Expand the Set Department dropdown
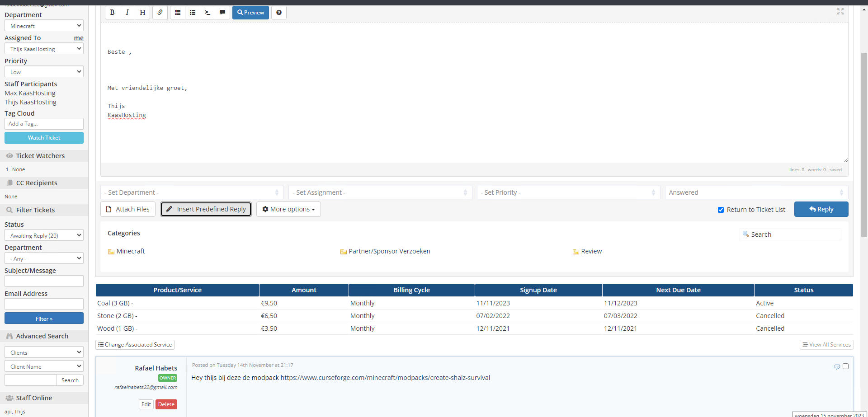 pyautogui.click(x=192, y=192)
